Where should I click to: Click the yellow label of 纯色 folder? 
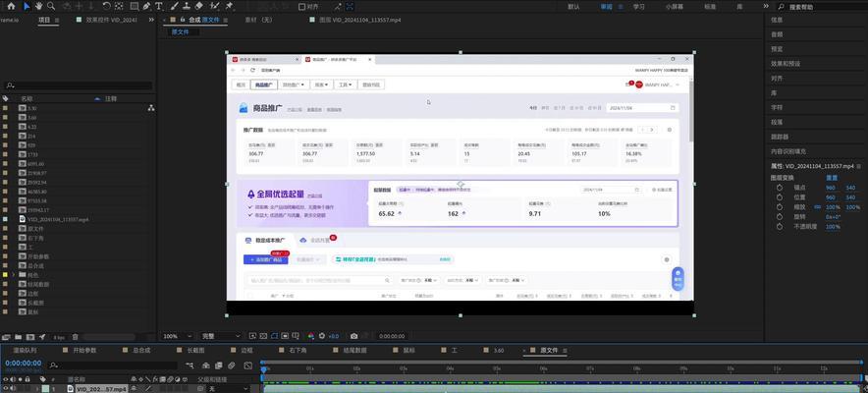click(5, 274)
